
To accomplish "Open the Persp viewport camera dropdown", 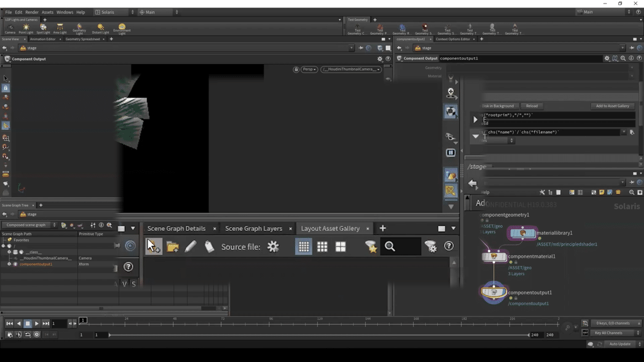I will (309, 69).
